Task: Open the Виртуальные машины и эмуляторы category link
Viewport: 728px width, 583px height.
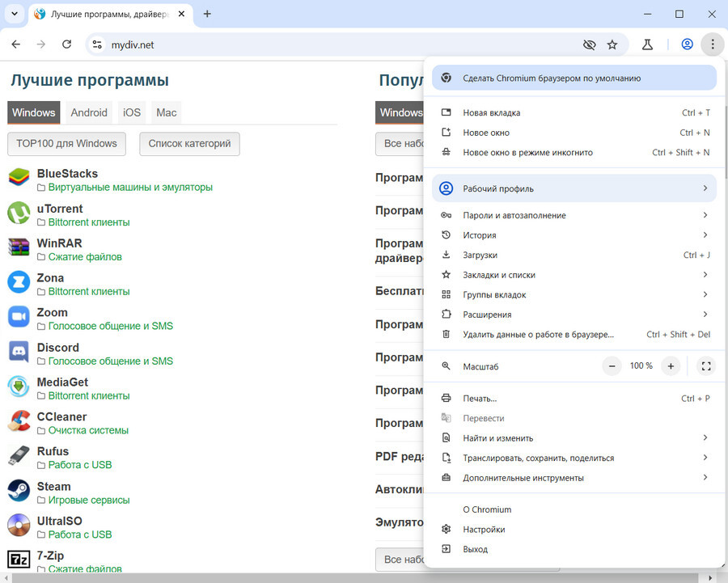Action: [x=130, y=188]
